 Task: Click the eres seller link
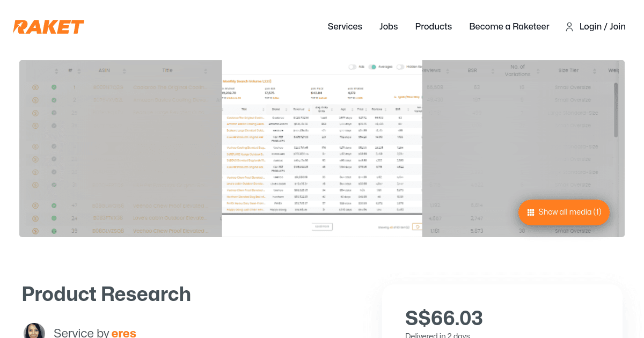point(124,333)
